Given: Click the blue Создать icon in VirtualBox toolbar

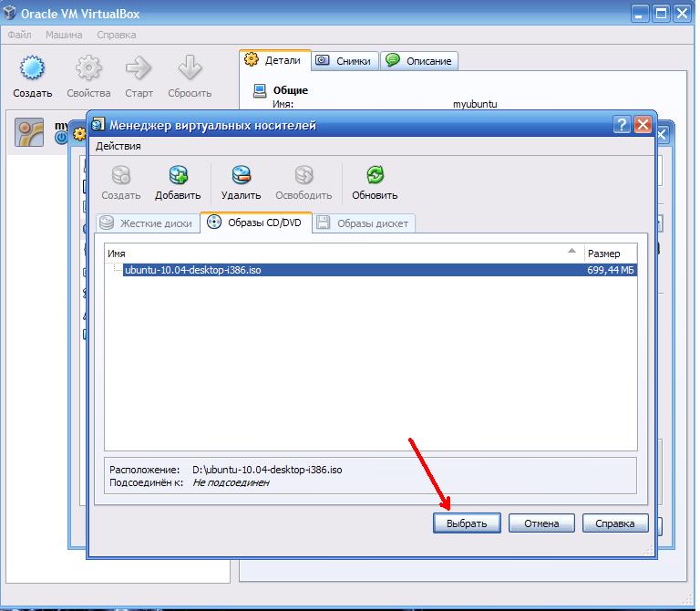Looking at the screenshot, I should 33,69.
